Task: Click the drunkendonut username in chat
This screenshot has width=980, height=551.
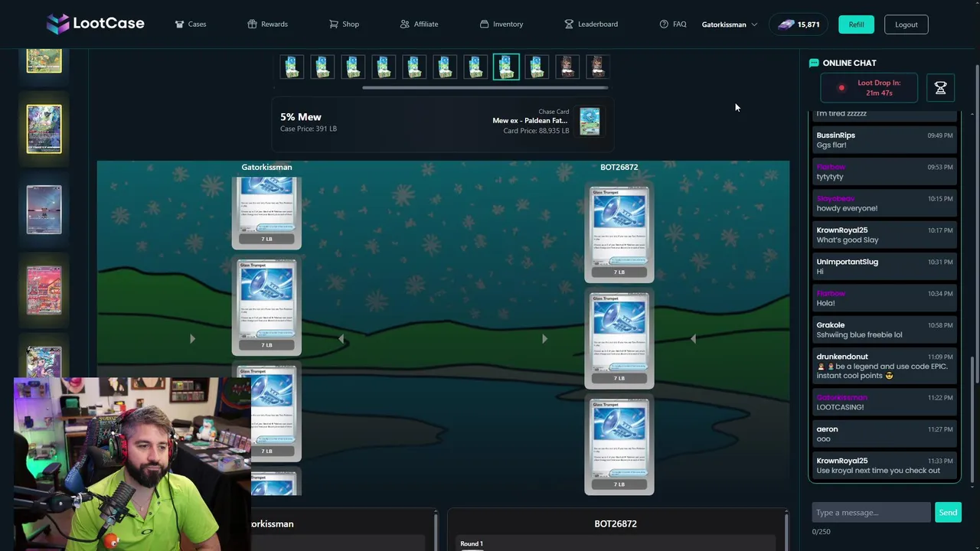Action: point(842,357)
